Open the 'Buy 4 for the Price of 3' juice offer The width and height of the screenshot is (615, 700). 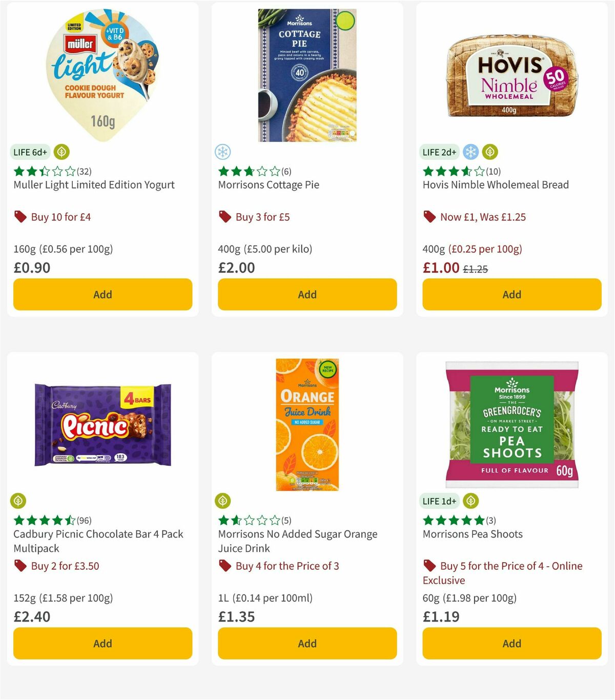coord(285,566)
